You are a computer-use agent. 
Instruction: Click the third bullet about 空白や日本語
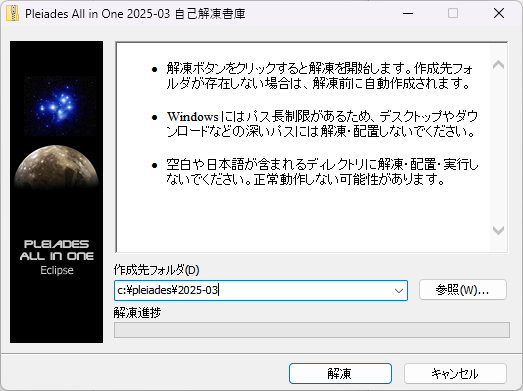(x=322, y=172)
